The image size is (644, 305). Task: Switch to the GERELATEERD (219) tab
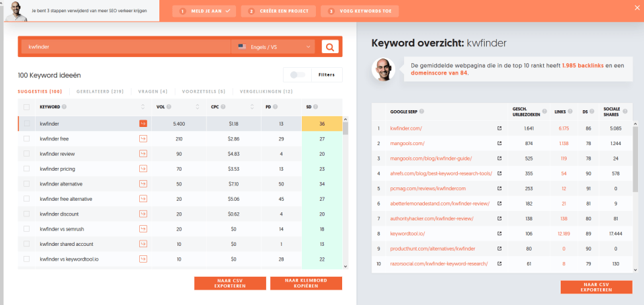click(99, 91)
